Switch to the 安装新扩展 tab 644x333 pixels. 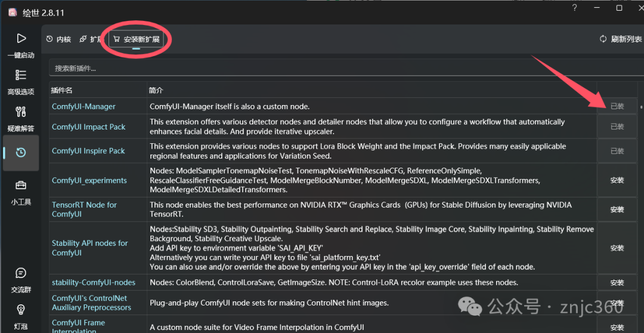click(137, 40)
